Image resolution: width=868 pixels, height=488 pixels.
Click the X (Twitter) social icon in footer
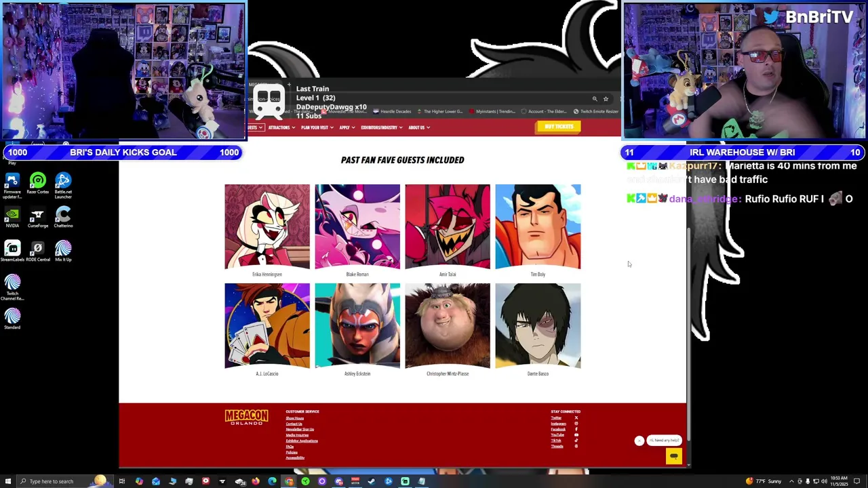coord(576,418)
